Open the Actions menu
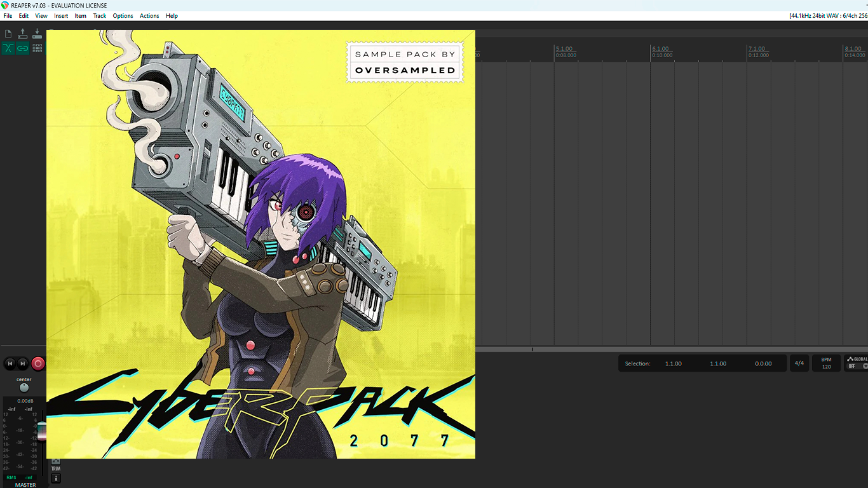 pos(149,16)
